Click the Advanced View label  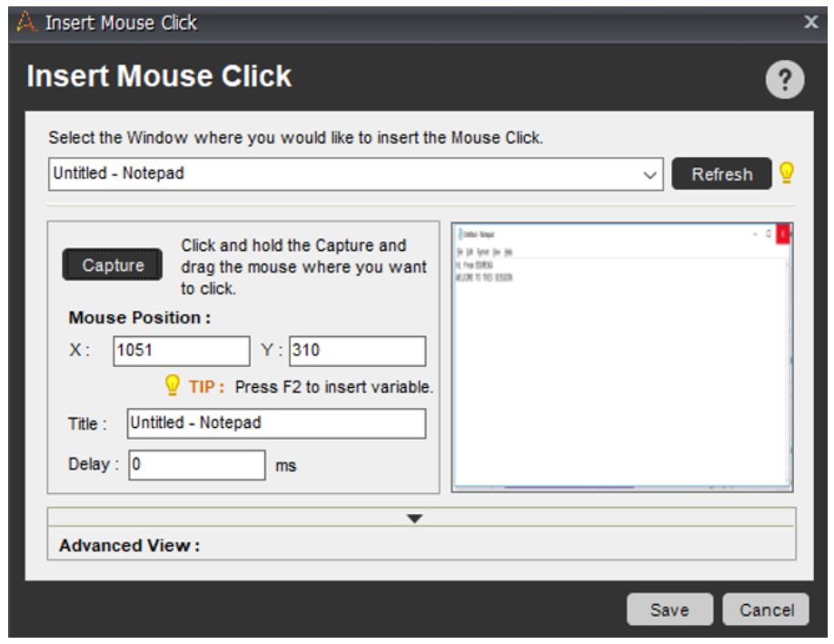pos(129,545)
